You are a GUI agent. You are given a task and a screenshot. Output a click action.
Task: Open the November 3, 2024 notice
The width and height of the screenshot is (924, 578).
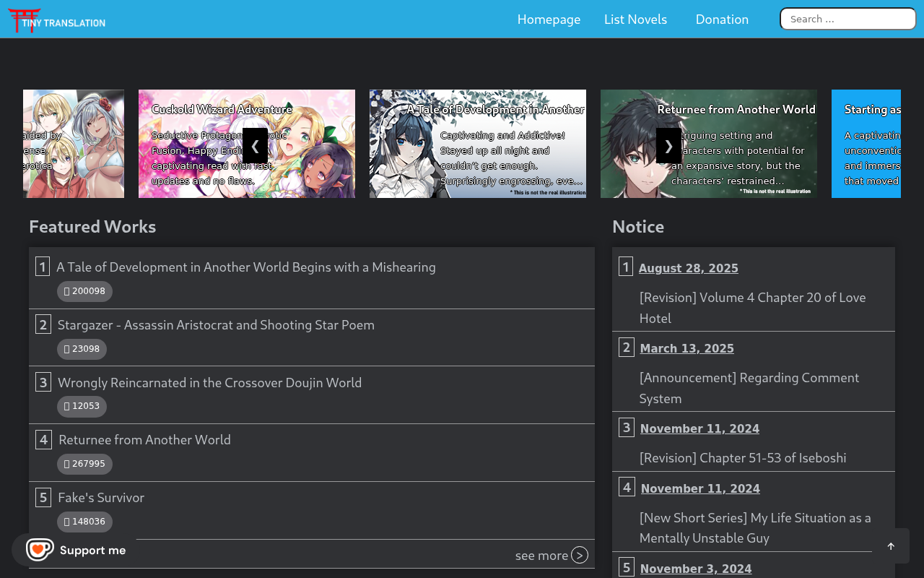696,569
